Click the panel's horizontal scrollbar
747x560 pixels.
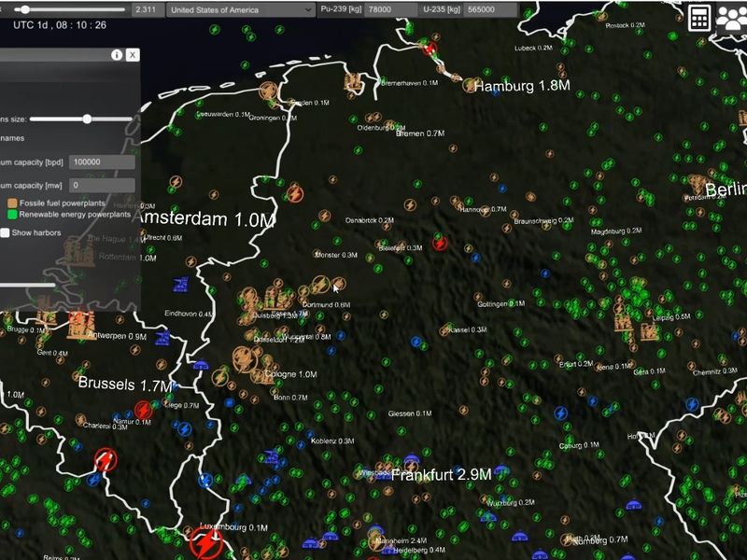pos(28,286)
